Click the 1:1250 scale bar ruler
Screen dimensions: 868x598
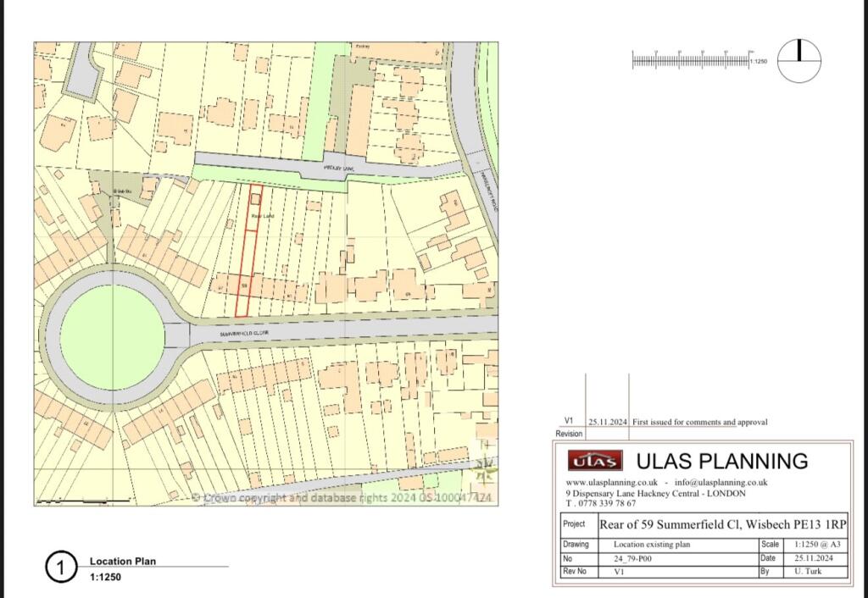tap(691, 61)
